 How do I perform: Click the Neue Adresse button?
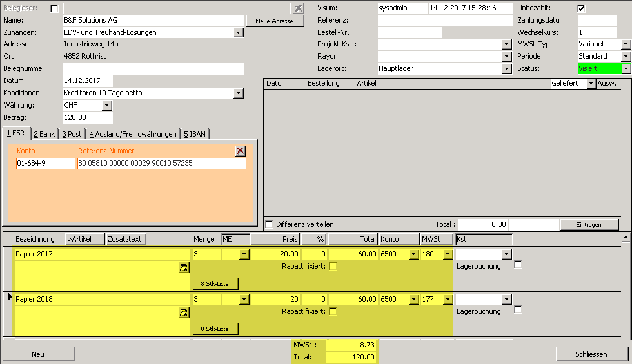[275, 21]
